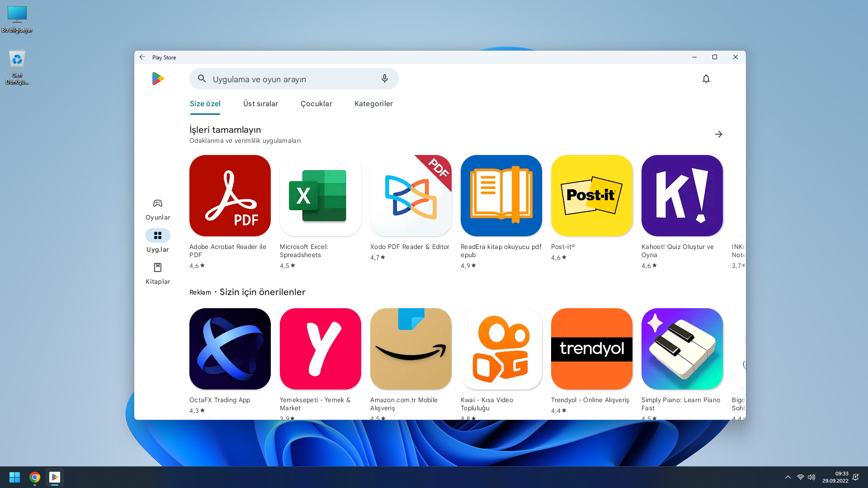Expand İşleri tamamlayın section with arrow

[718, 134]
